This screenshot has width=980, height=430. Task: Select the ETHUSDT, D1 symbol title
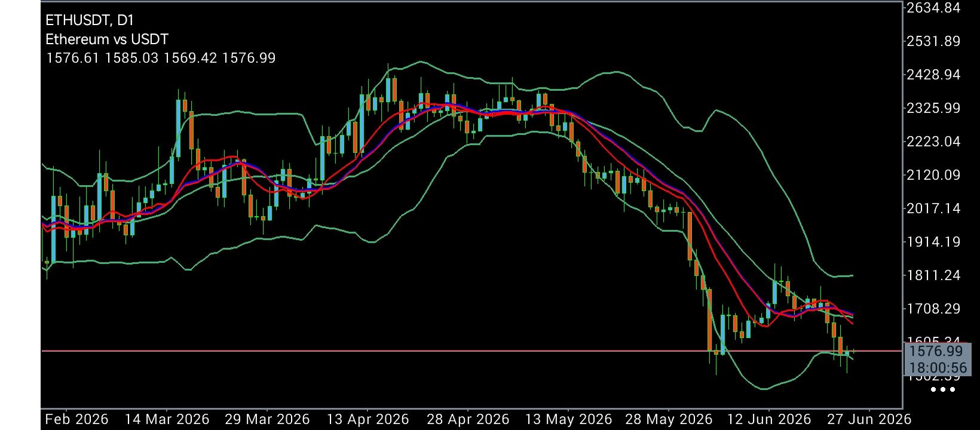(90, 20)
